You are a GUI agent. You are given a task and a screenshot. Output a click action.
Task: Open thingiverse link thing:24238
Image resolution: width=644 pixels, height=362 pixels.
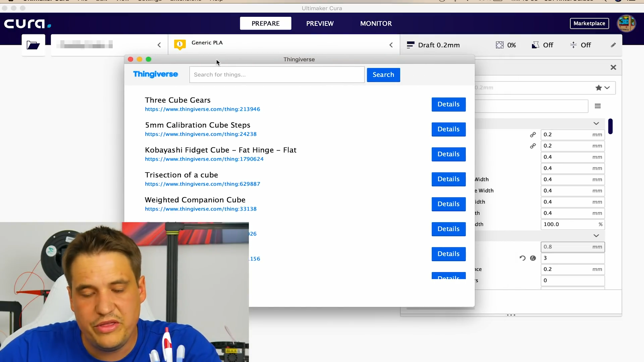click(x=201, y=134)
